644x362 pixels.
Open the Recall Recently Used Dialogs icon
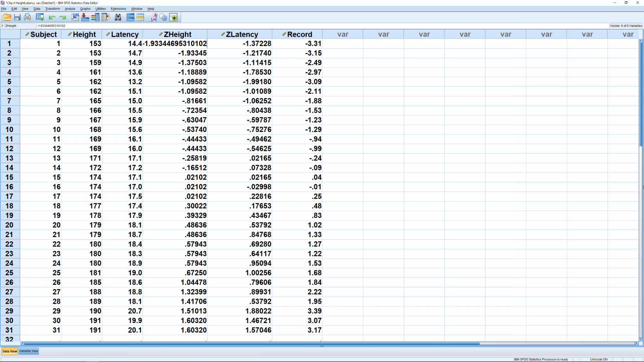tap(39, 17)
